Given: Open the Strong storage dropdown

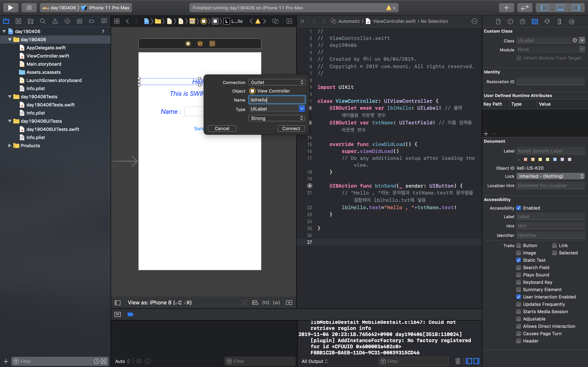Looking at the screenshot, I should coord(276,118).
